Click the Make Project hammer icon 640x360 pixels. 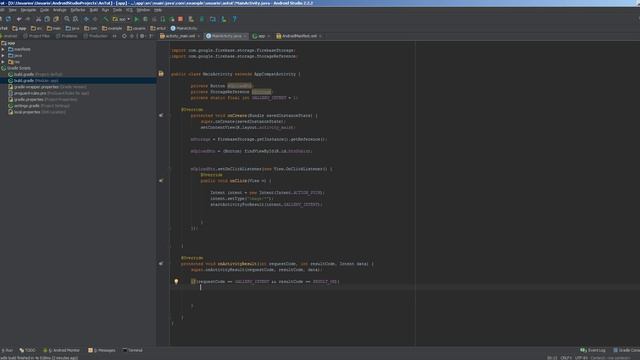(x=106, y=19)
